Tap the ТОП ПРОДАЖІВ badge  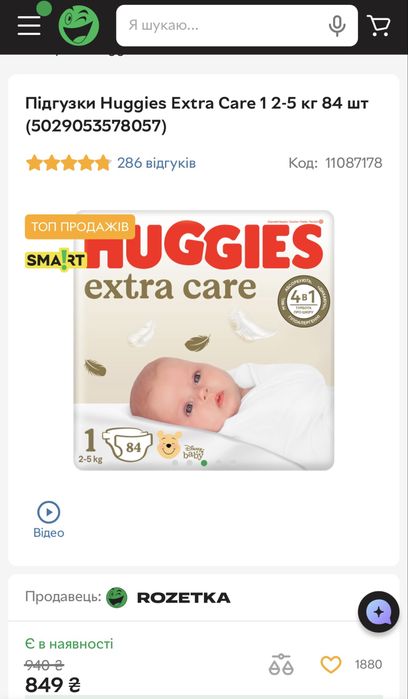point(80,226)
